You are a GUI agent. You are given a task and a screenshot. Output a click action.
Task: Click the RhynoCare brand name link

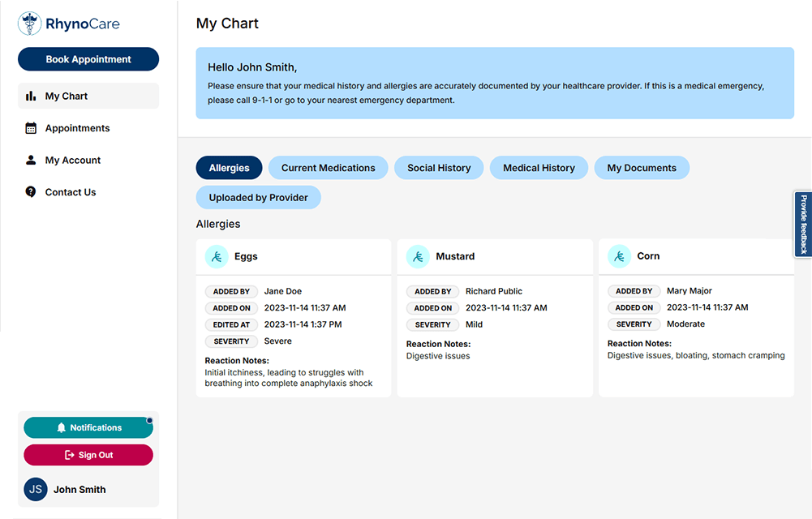[83, 24]
